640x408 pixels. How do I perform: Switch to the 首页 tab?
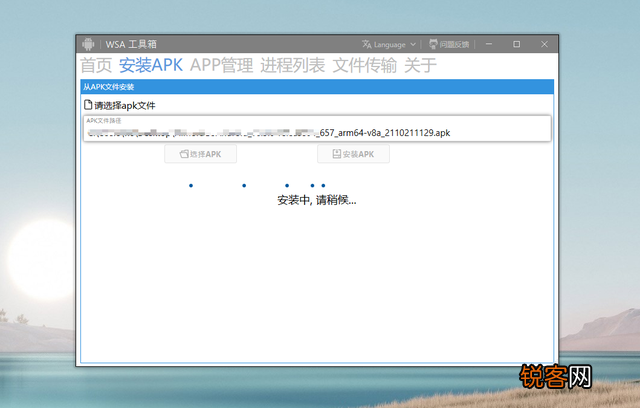96,65
